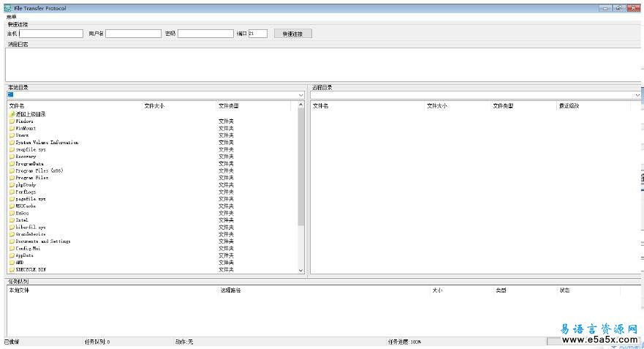Sort remote list by 文件大小 column header

[458, 106]
